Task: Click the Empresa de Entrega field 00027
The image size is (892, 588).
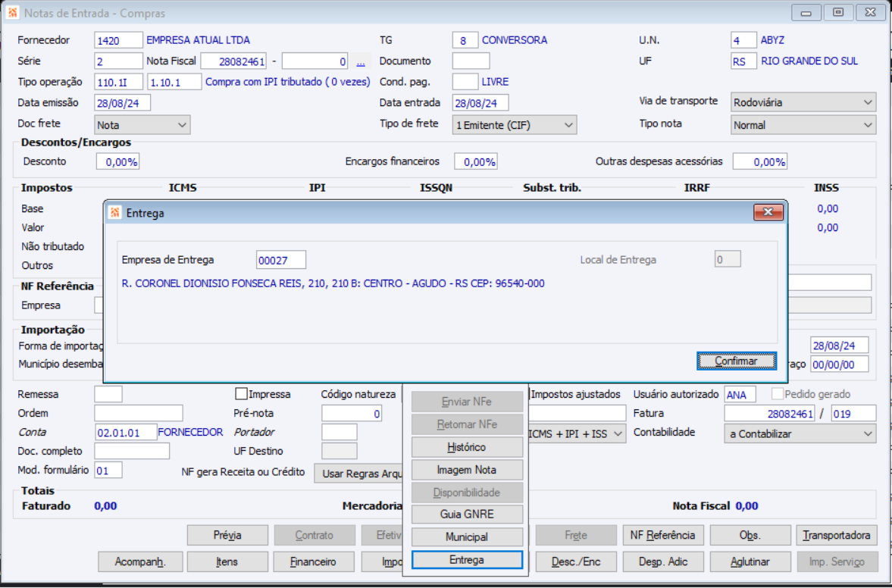Action: pos(281,260)
